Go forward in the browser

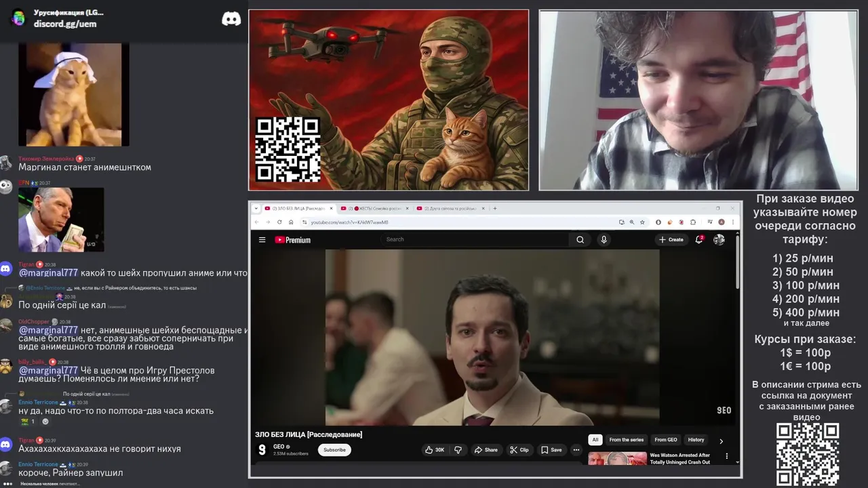point(268,222)
